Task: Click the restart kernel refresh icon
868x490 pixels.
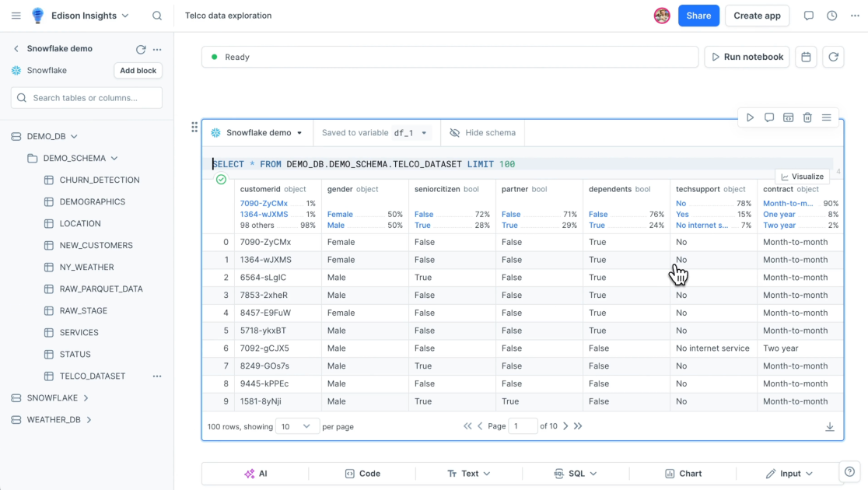Action: click(833, 57)
